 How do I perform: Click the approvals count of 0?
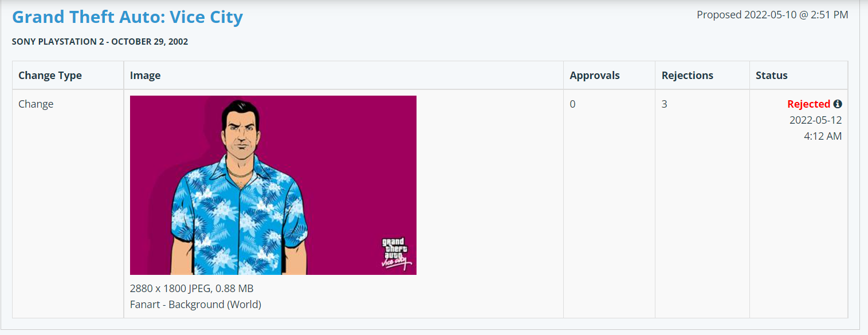(572, 104)
